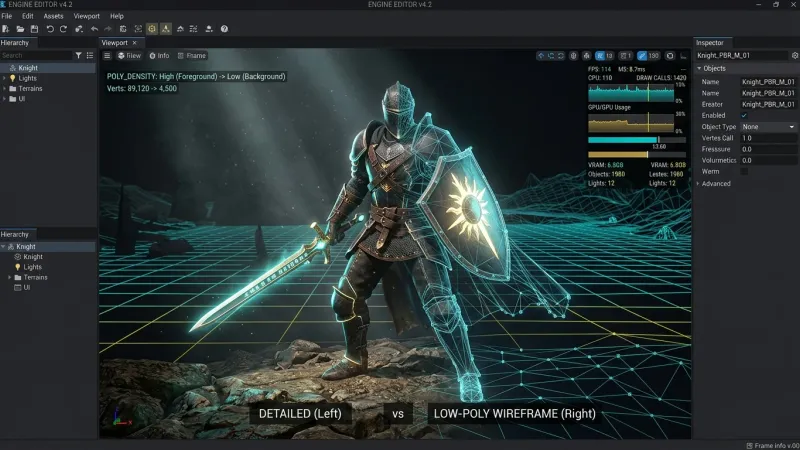Open the Edit menu
The height and width of the screenshot is (450, 800).
(28, 16)
